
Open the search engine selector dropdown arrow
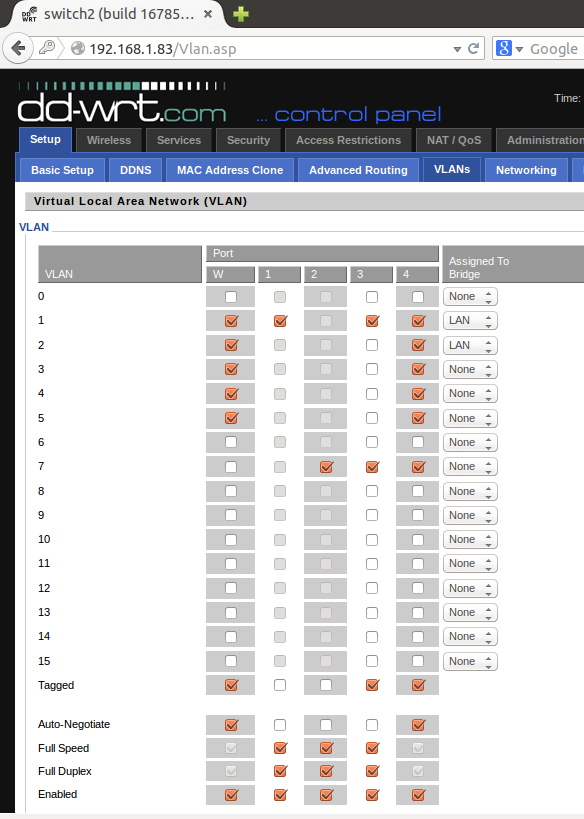(x=519, y=49)
